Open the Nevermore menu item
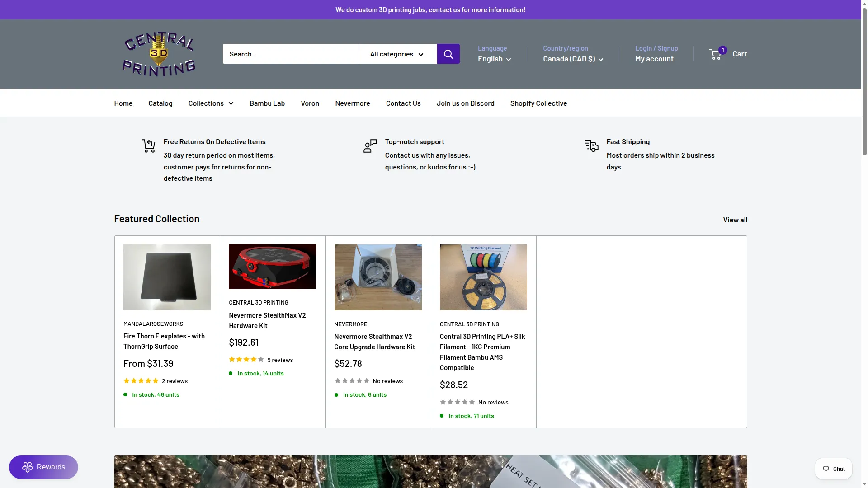 point(353,103)
